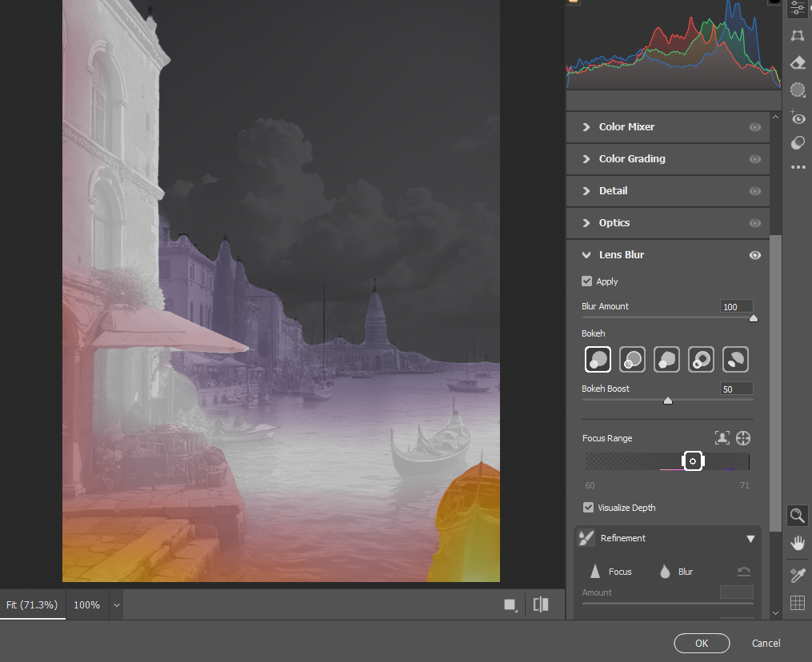Image resolution: width=812 pixels, height=662 pixels.
Task: Toggle visibility of Color Grading adjustments
Action: 755,159
